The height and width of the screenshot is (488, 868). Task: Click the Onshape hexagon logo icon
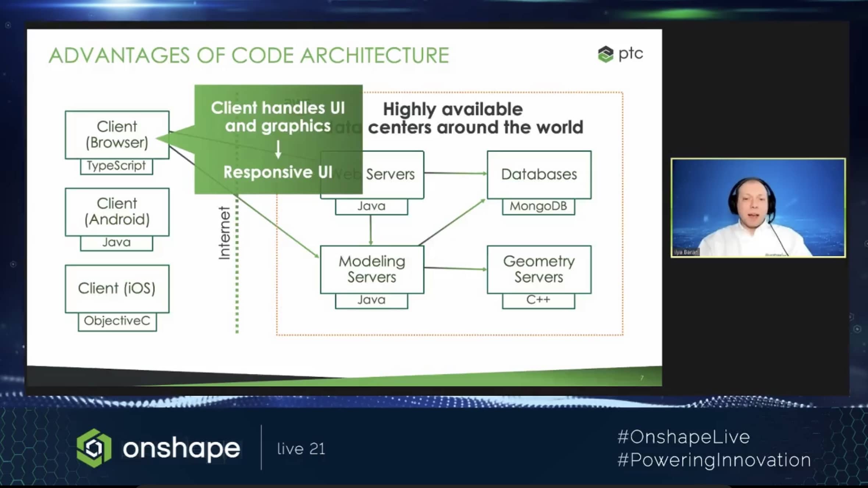click(94, 448)
